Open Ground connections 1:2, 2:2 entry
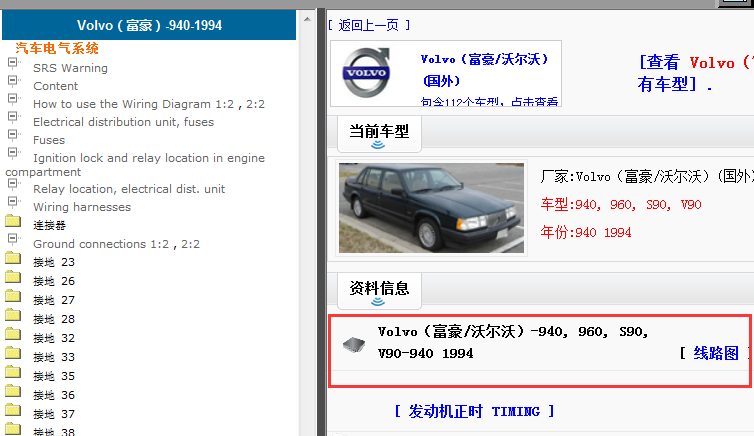Image resolution: width=754 pixels, height=436 pixels. coord(116,244)
